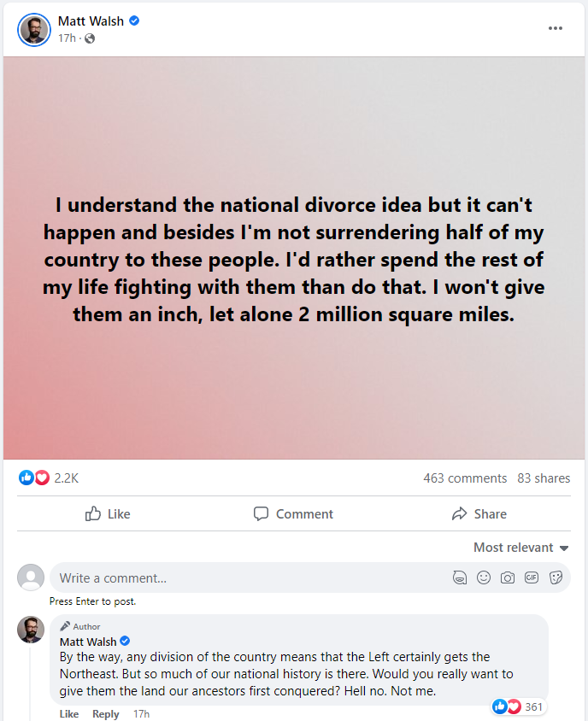The image size is (588, 721).
Task: Click inside the Write a comment field
Action: click(171, 577)
